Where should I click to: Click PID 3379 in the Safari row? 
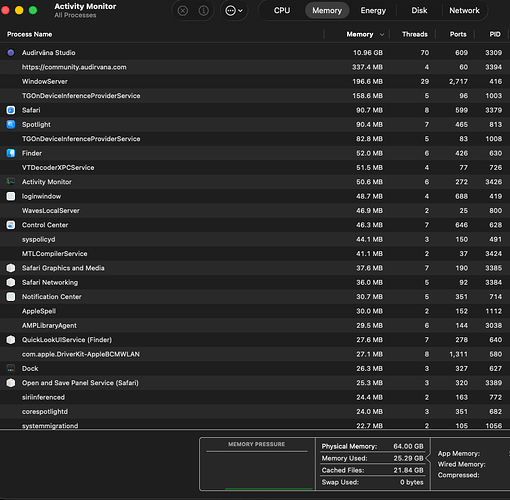coord(493,110)
